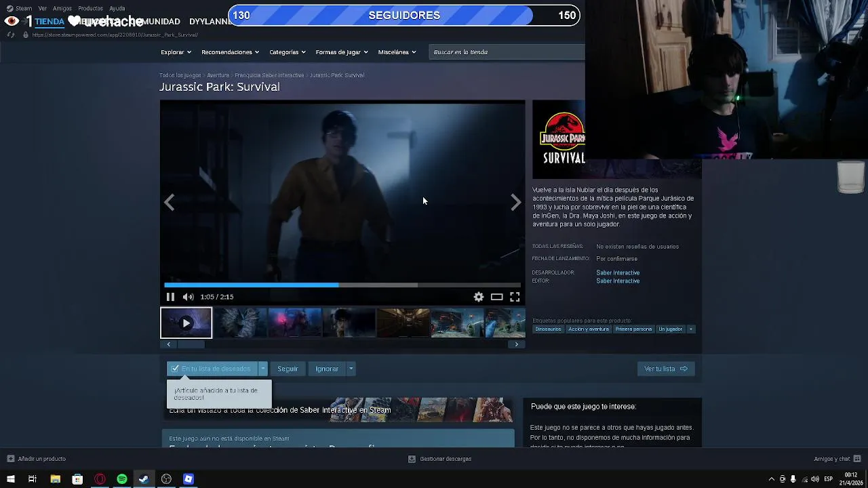Open Ver tu lista
Viewport: 868px width, 488px height.
click(x=666, y=369)
